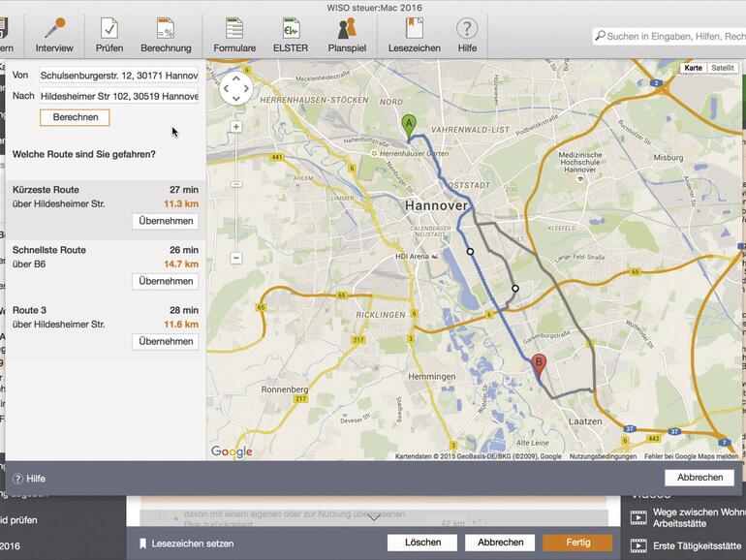Open the Interview microphone tool
The width and height of the screenshot is (746, 560).
pyautogui.click(x=54, y=35)
